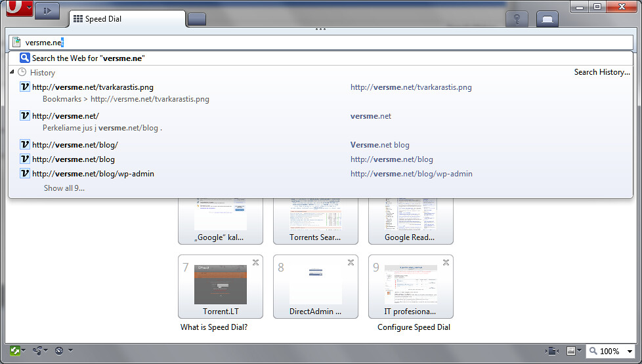The height and width of the screenshot is (364, 642).
Task: Click the three dots toolbar handle above address bar
Action: (320, 30)
